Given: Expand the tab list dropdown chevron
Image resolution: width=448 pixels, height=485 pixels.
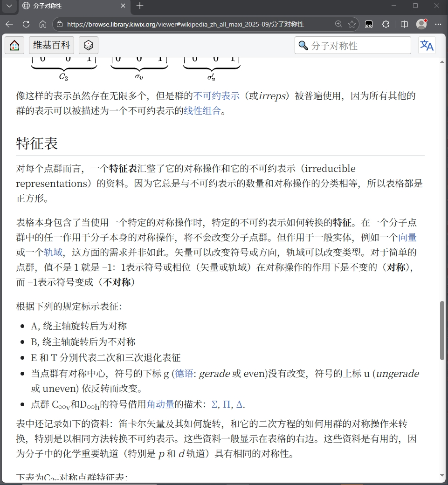Looking at the screenshot, I should click(x=9, y=6).
